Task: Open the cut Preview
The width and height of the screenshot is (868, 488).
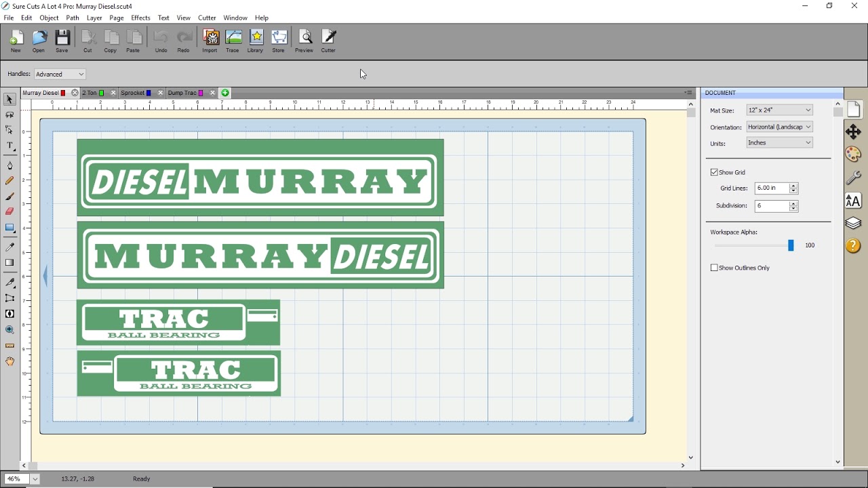Action: pyautogui.click(x=304, y=41)
